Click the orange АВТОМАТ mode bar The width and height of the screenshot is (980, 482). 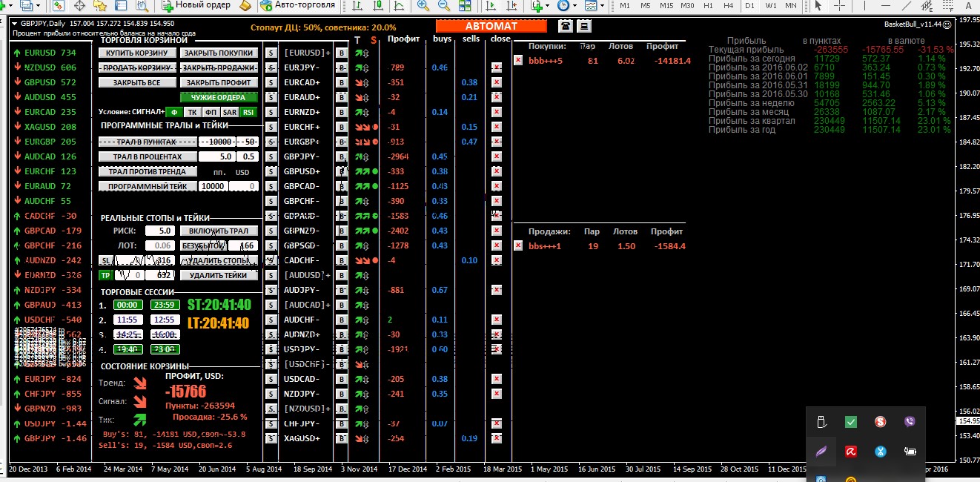tap(491, 26)
